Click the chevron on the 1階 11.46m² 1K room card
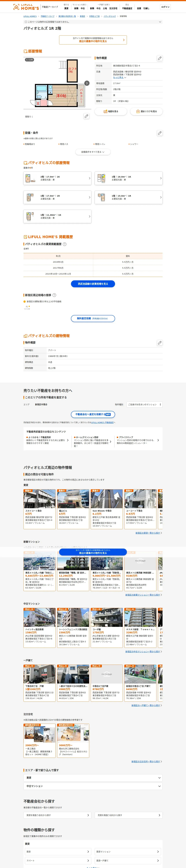The image size is (186, 868). pyautogui.click(x=90, y=216)
